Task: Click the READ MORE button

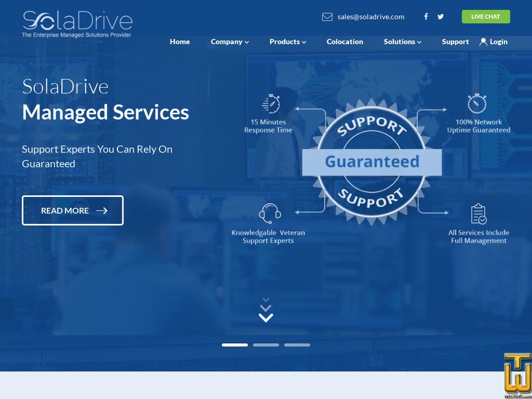Action: [73, 210]
